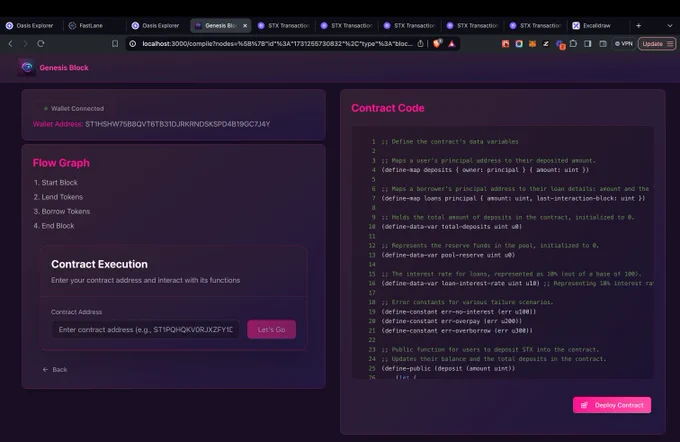Switch to the first Oasis Explorer tab
Viewport: 680px width, 442px height.
[29, 26]
